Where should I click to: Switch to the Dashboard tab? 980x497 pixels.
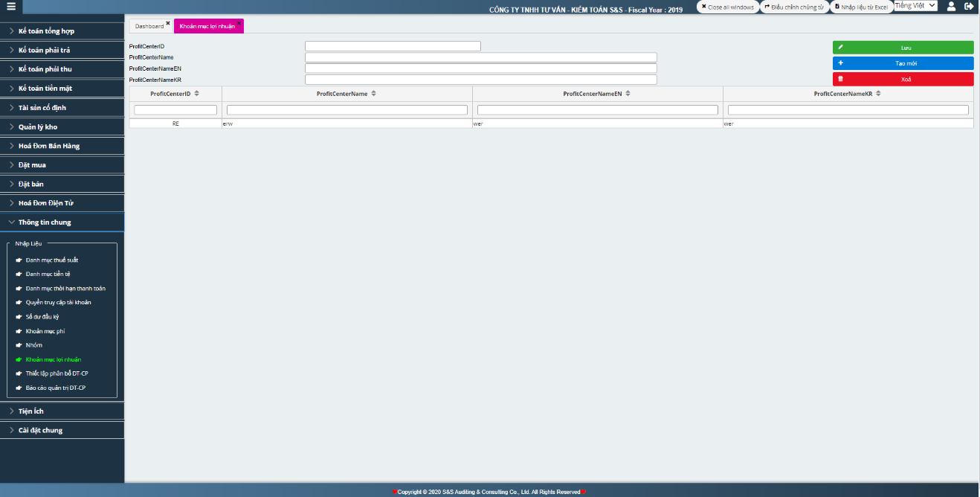point(149,26)
